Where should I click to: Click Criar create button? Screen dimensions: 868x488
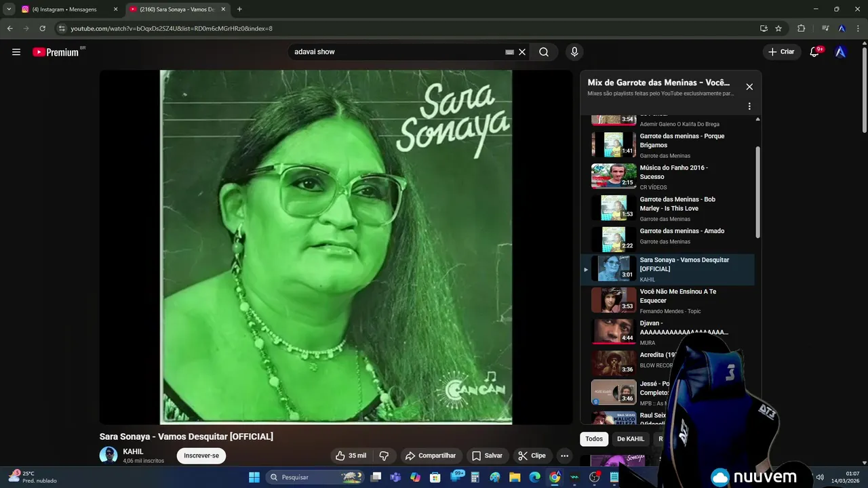(x=781, y=52)
